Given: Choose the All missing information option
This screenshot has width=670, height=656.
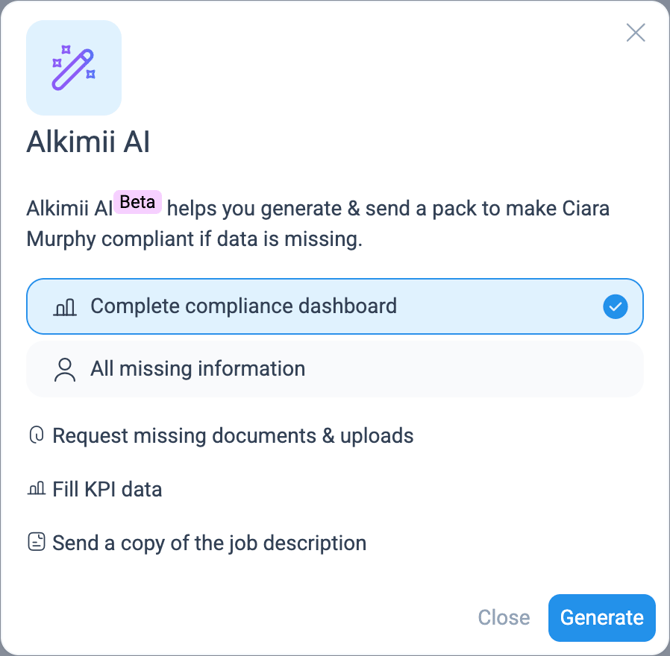Looking at the screenshot, I should pyautogui.click(x=197, y=369).
